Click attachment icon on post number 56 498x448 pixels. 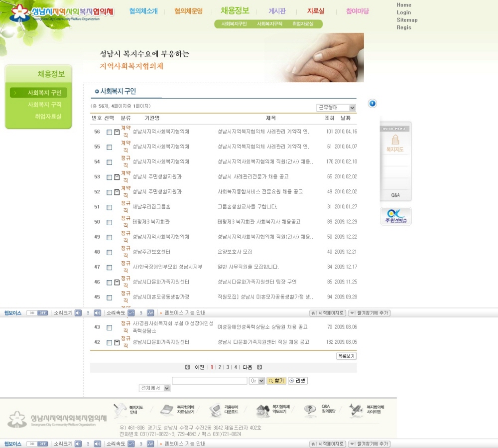(117, 132)
